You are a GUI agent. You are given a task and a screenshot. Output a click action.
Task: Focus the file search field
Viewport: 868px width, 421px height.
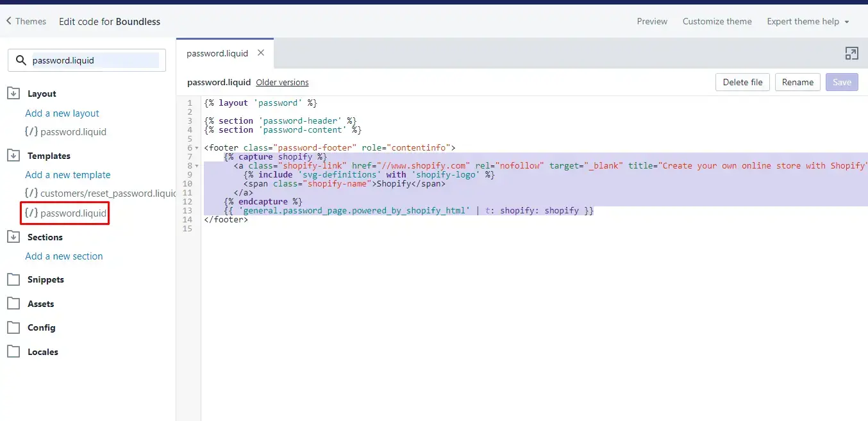click(87, 60)
